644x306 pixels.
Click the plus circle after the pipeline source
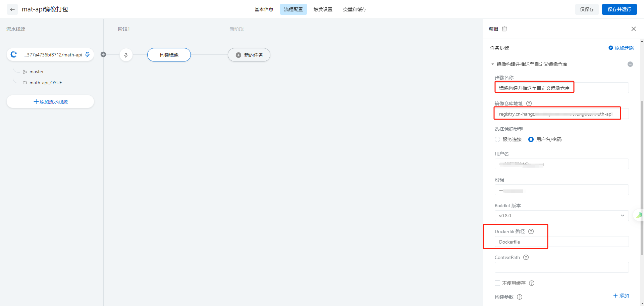[103, 55]
